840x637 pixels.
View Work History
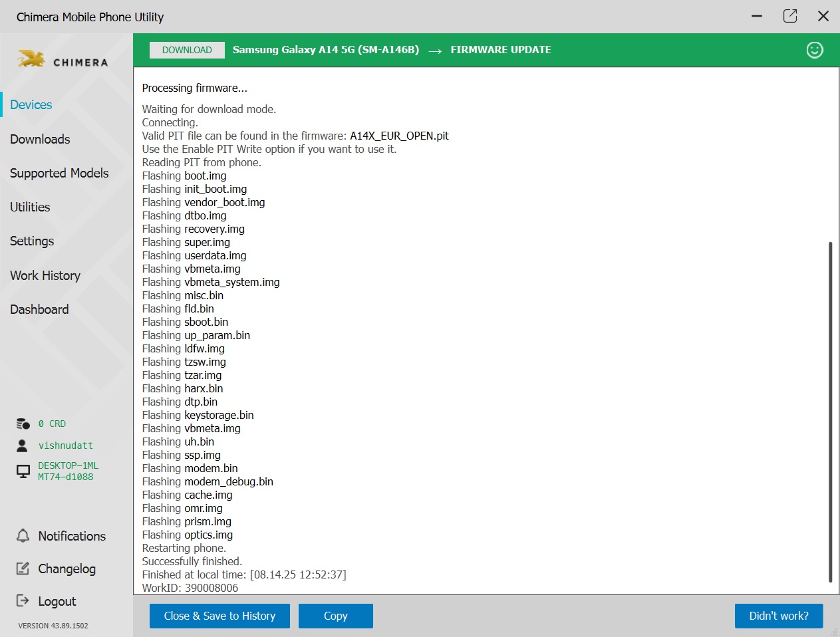click(45, 275)
